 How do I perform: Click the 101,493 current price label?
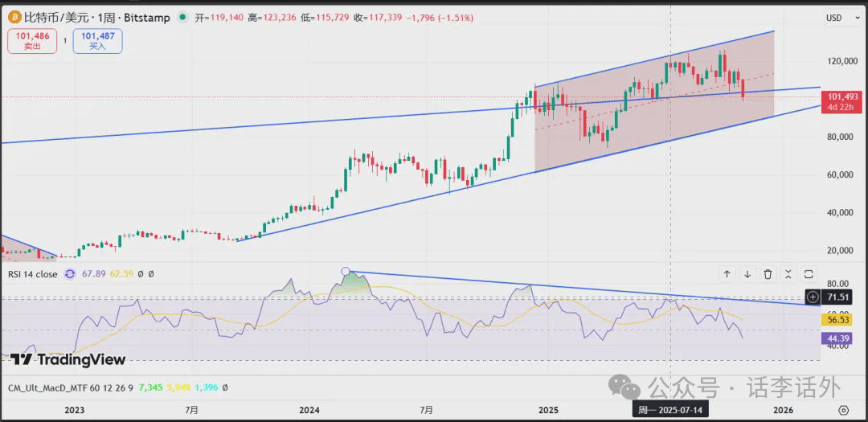[x=841, y=96]
